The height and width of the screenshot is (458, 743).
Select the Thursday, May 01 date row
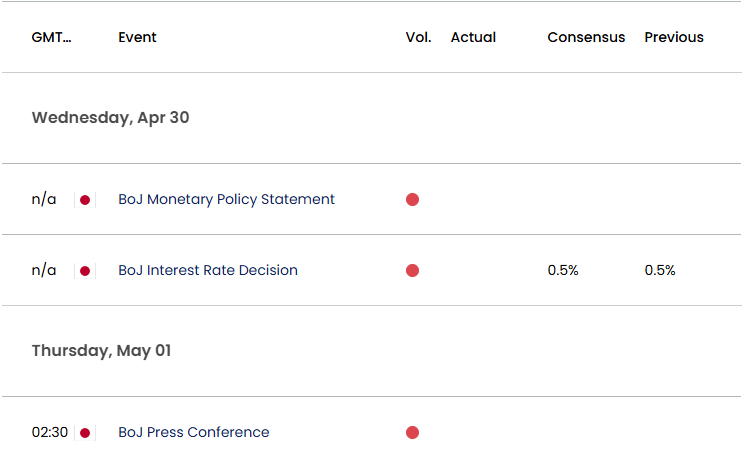372,351
